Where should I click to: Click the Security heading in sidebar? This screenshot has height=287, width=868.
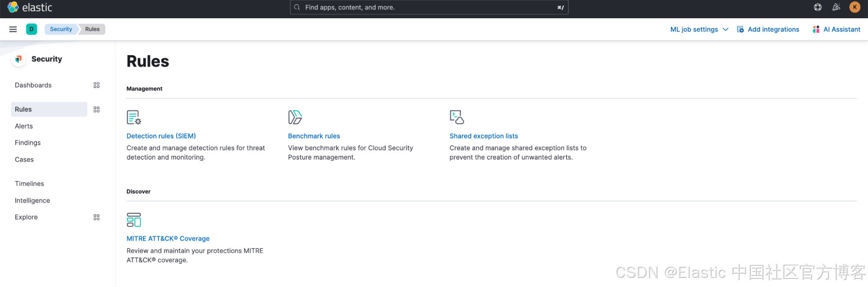(46, 59)
